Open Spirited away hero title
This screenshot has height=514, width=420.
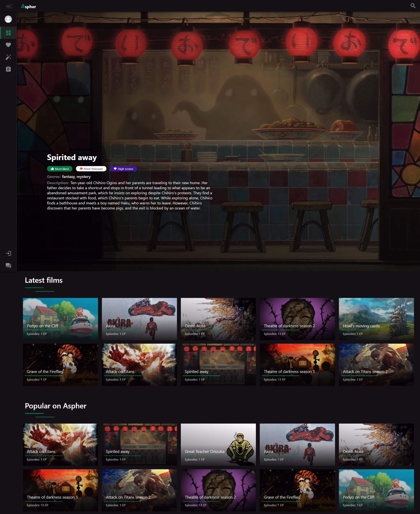click(x=72, y=158)
